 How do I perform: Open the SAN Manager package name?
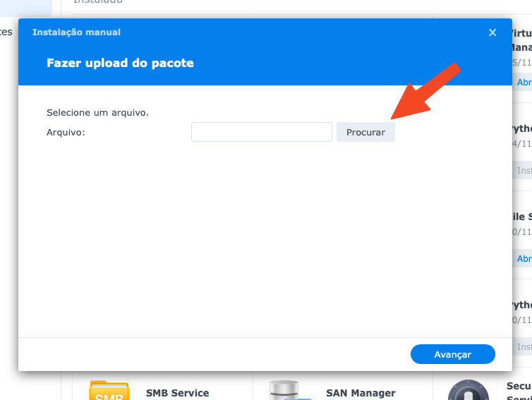tap(360, 393)
